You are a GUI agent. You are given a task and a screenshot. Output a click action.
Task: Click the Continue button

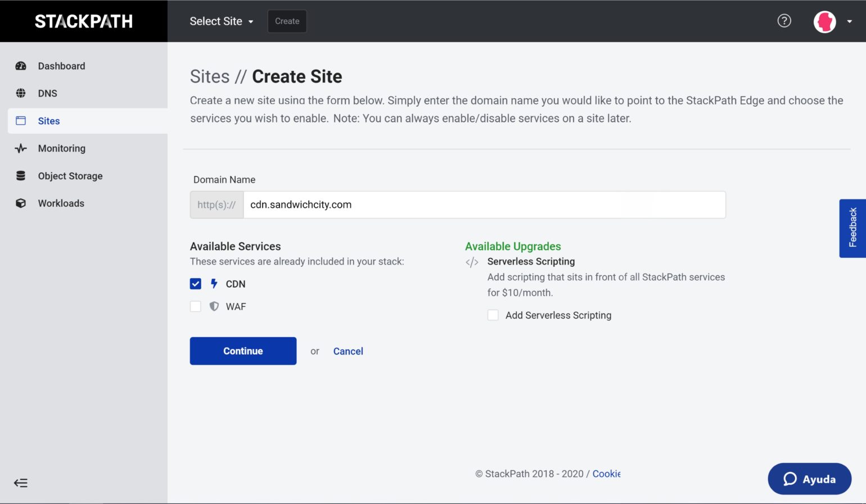[243, 351]
